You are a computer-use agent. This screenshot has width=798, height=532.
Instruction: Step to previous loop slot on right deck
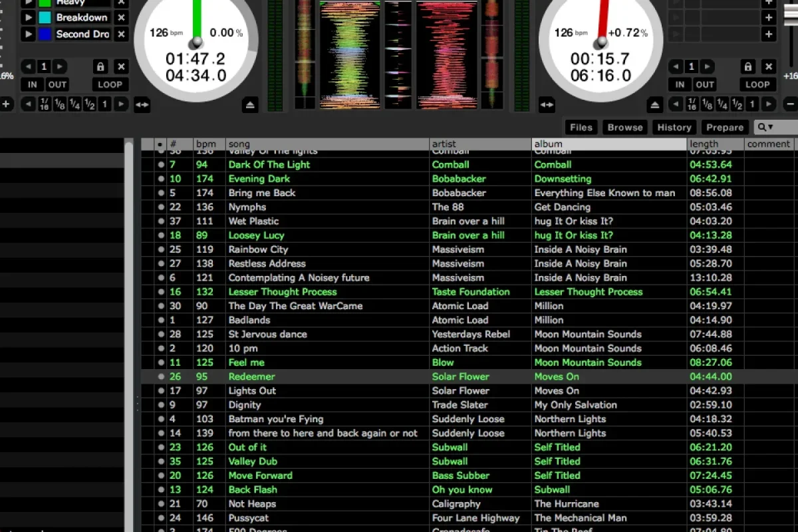[676, 66]
